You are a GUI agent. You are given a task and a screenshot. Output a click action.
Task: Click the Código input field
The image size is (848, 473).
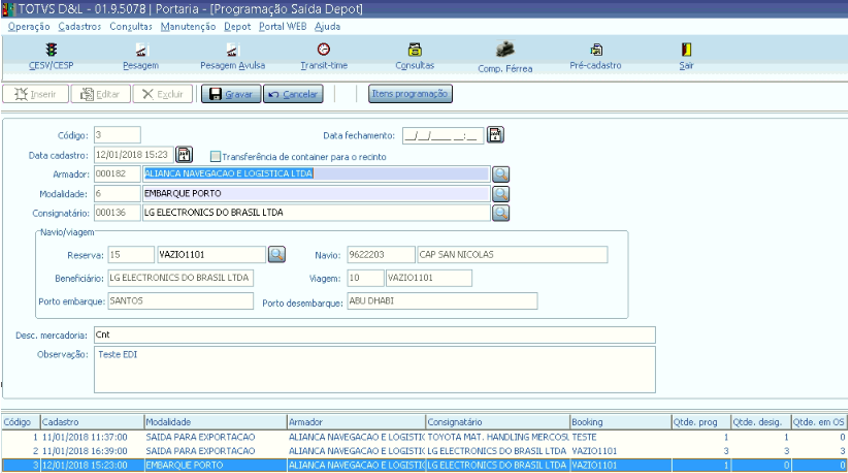tap(117, 135)
